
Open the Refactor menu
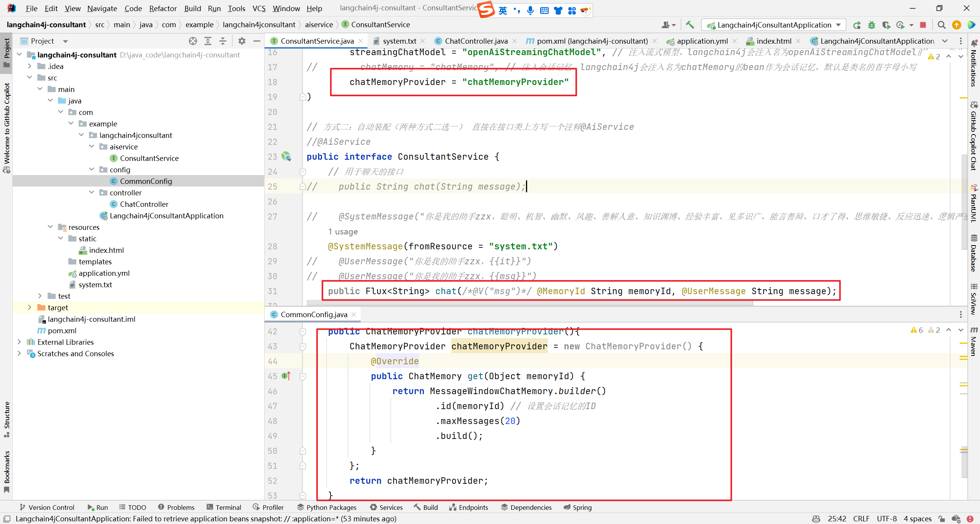[x=163, y=8]
